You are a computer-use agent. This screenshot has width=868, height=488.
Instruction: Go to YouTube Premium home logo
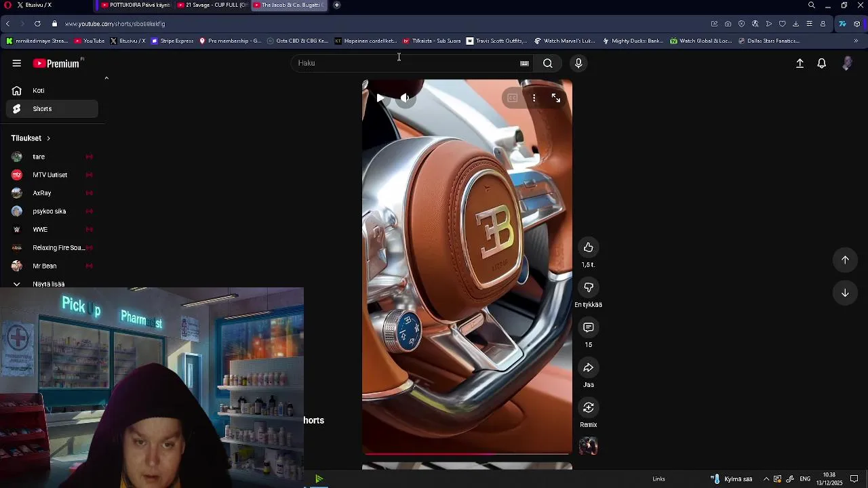(x=58, y=63)
